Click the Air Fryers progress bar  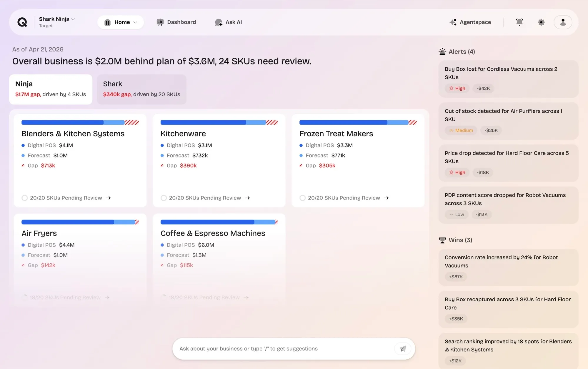(80, 222)
